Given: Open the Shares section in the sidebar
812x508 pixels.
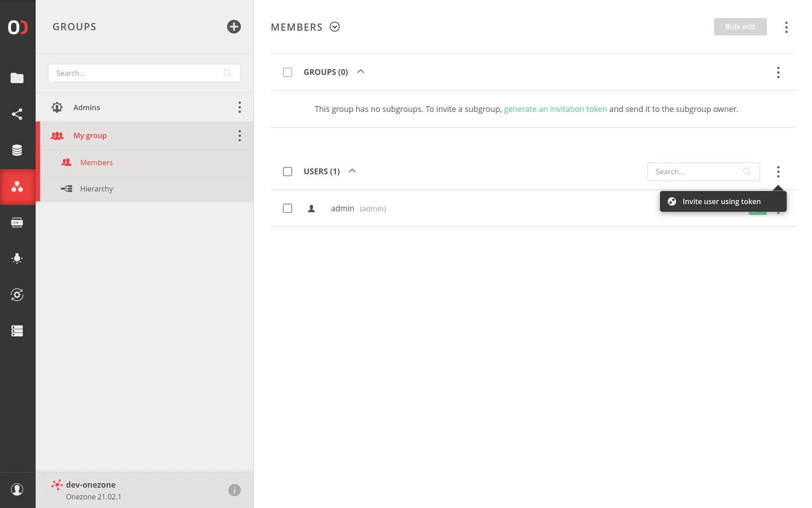Looking at the screenshot, I should click(x=17, y=114).
